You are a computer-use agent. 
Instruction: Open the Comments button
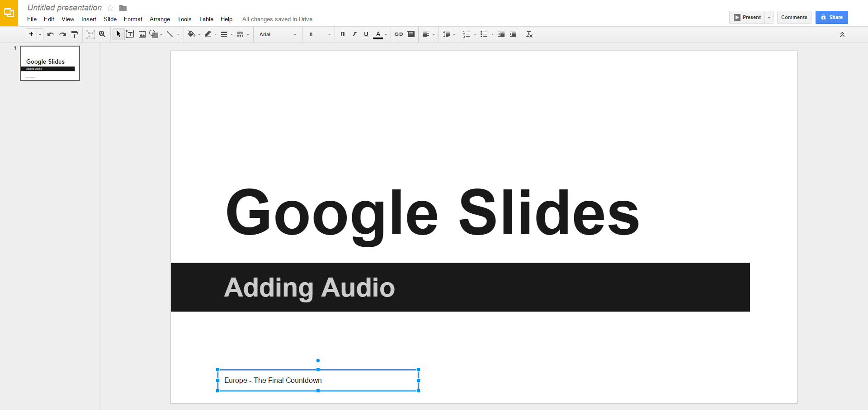pyautogui.click(x=794, y=17)
